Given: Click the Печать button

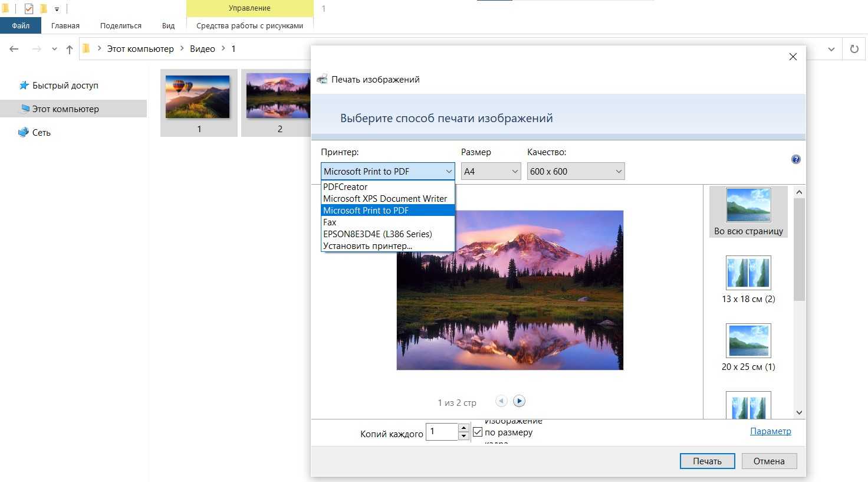Looking at the screenshot, I should (x=707, y=461).
